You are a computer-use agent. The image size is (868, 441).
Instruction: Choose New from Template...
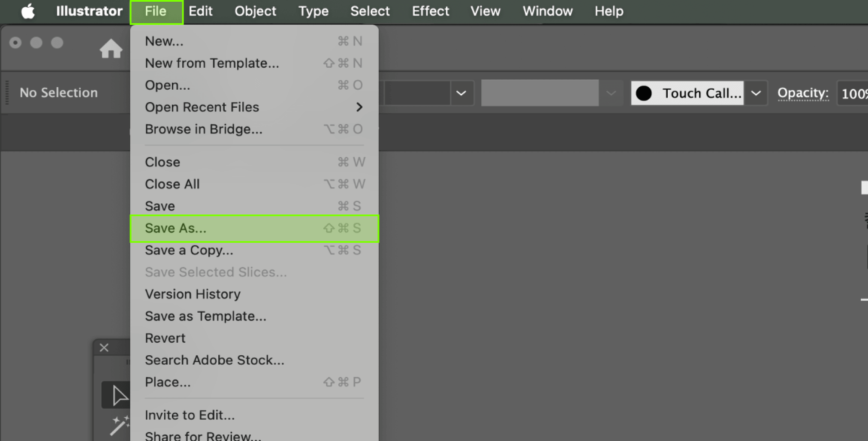(x=254, y=63)
